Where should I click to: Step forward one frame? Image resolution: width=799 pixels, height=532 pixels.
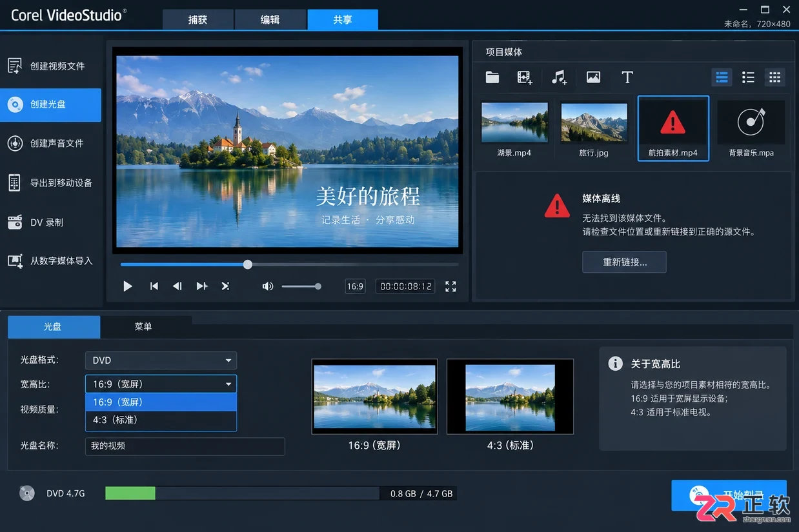tap(202, 286)
